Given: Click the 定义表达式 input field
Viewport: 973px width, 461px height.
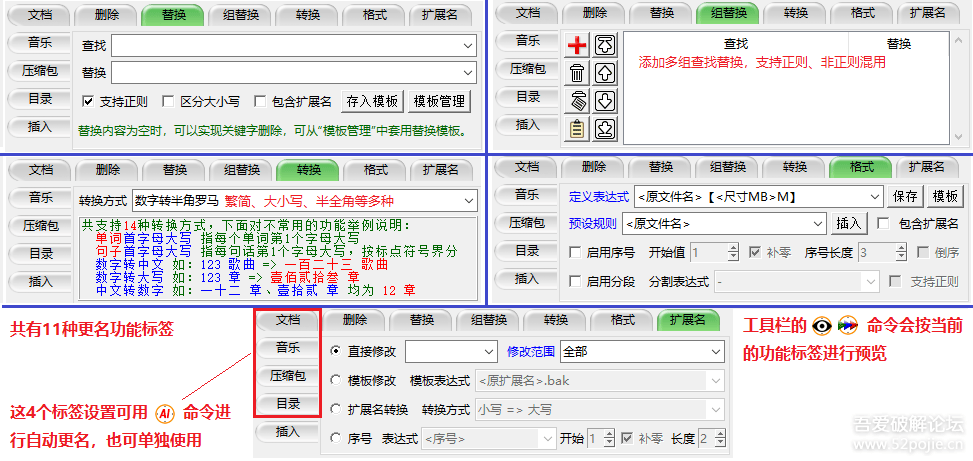Looking at the screenshot, I should point(750,197).
